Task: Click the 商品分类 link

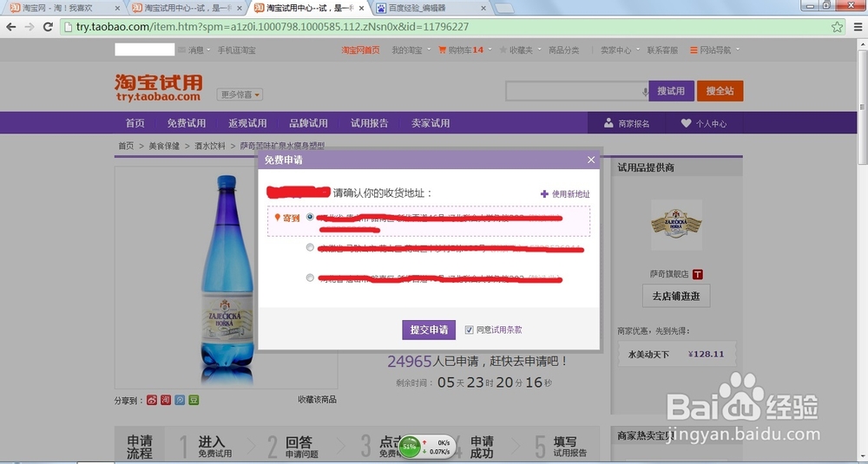Action: [x=563, y=49]
